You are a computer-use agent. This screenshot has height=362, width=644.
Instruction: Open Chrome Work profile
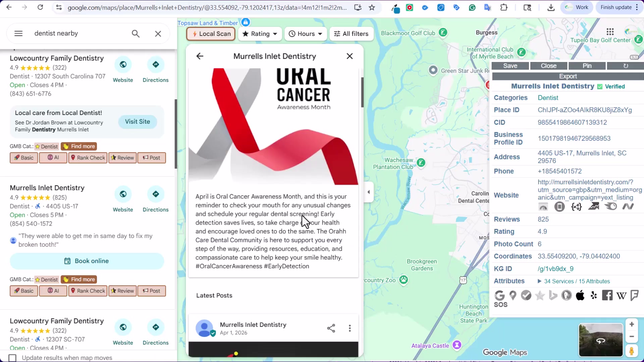point(577,7)
